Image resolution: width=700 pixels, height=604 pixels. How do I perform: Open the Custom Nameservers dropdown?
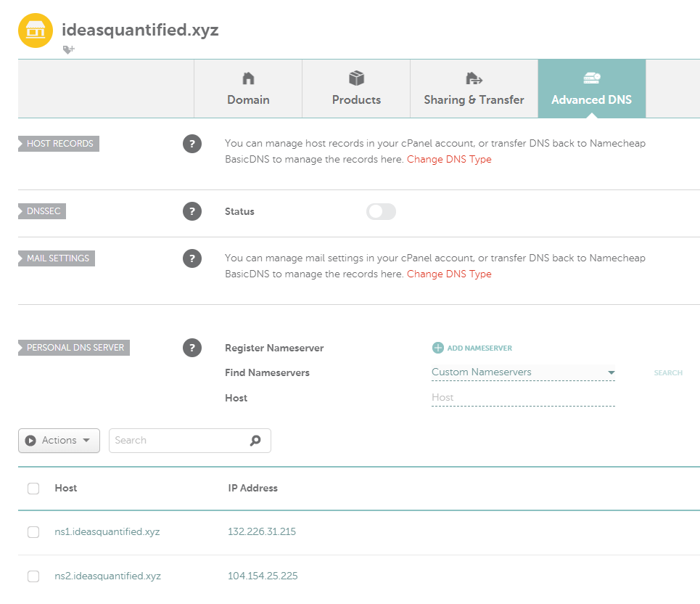pyautogui.click(x=523, y=372)
